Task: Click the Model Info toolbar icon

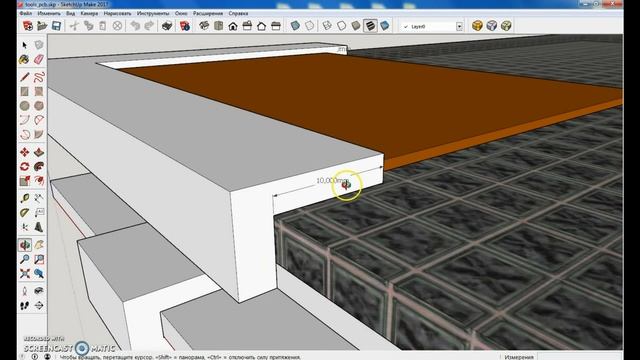Action: tap(184, 26)
